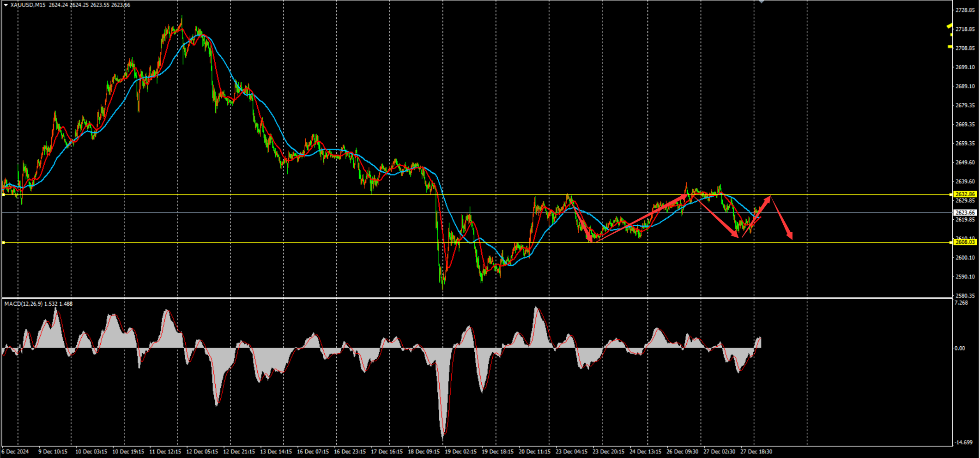980x458 pixels.
Task: Click the 16 Dec 23:15 time label
Action: coord(350,452)
